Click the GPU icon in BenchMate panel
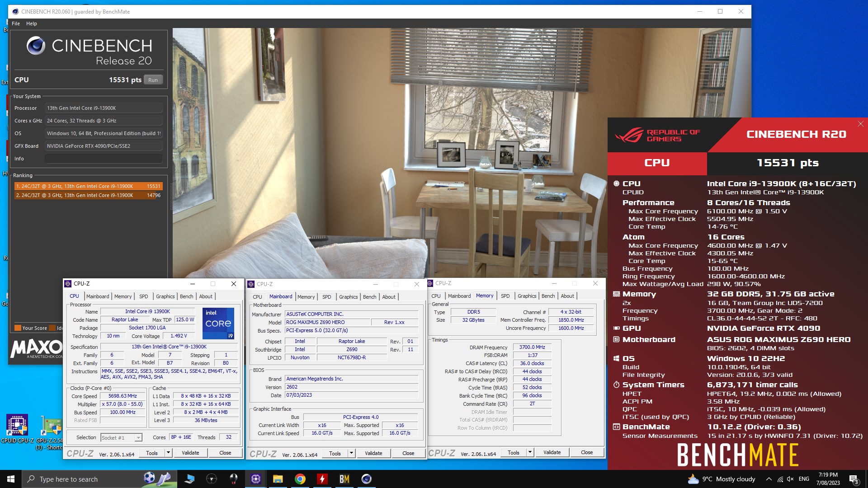Screen dimensions: 868x488 pos(616,328)
